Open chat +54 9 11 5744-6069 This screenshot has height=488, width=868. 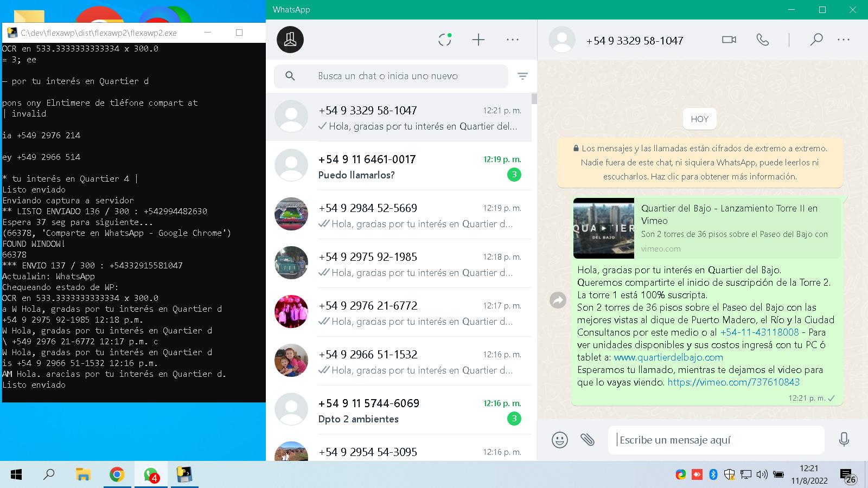tap(399, 410)
